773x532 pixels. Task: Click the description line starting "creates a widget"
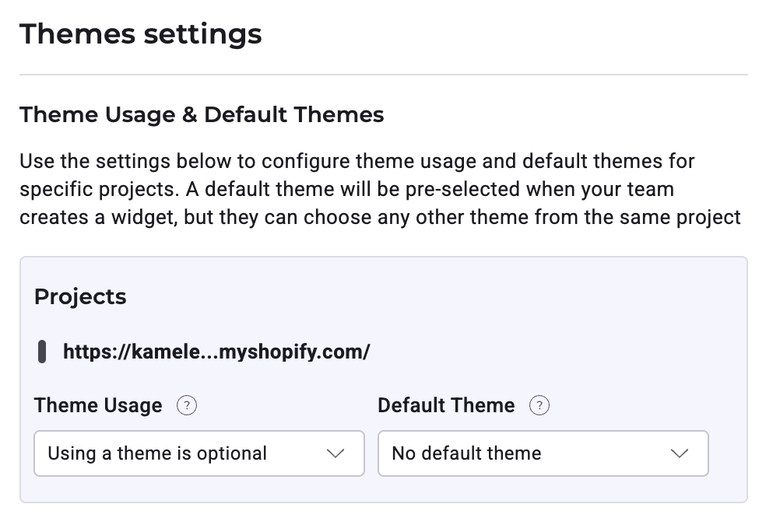380,216
